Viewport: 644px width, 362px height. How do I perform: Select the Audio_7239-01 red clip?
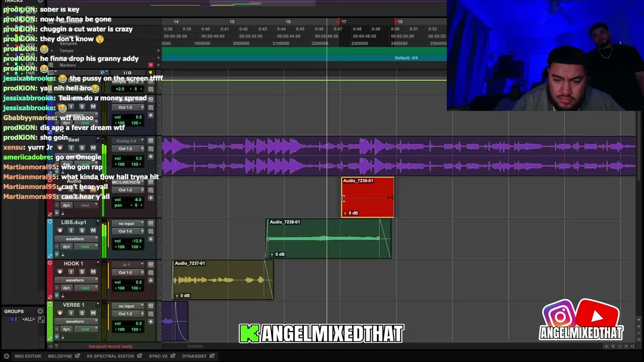367,198
